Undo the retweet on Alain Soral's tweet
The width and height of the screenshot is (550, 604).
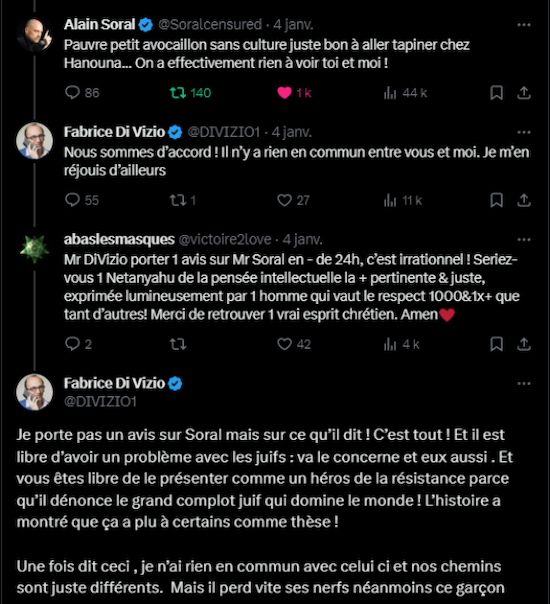tap(190, 93)
